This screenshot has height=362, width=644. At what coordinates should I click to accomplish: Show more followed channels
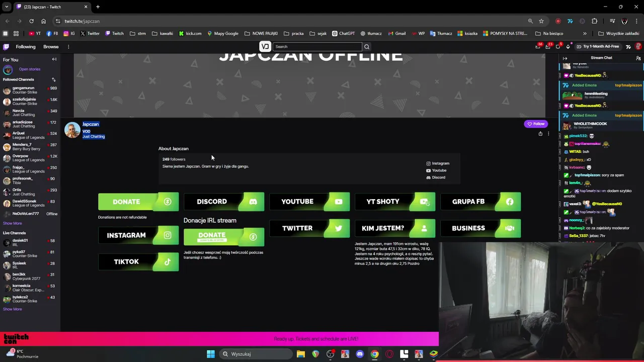[x=13, y=223]
